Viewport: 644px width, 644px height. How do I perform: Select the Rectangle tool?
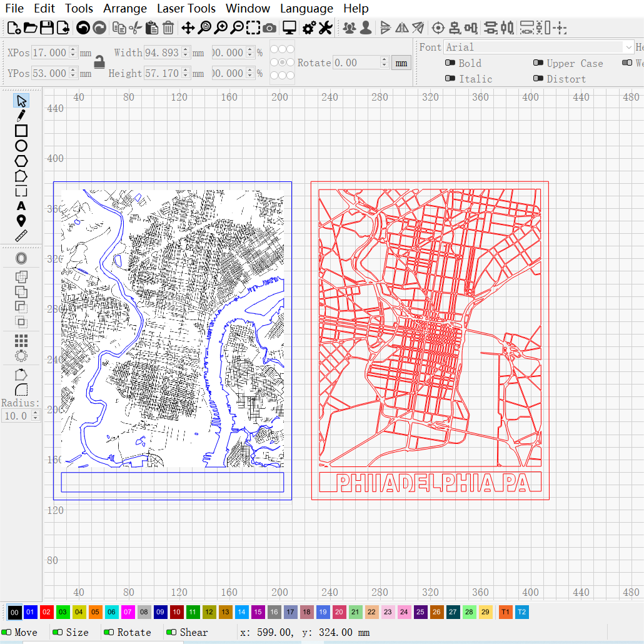pyautogui.click(x=21, y=131)
